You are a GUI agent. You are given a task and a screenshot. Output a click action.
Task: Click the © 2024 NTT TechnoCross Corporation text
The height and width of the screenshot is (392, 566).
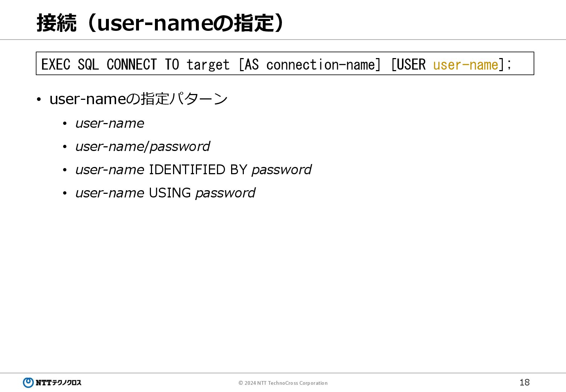tap(283, 383)
